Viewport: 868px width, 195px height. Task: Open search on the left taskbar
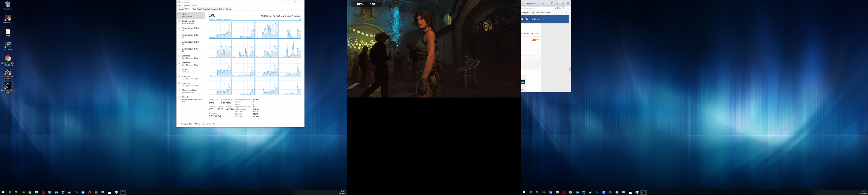point(10,192)
